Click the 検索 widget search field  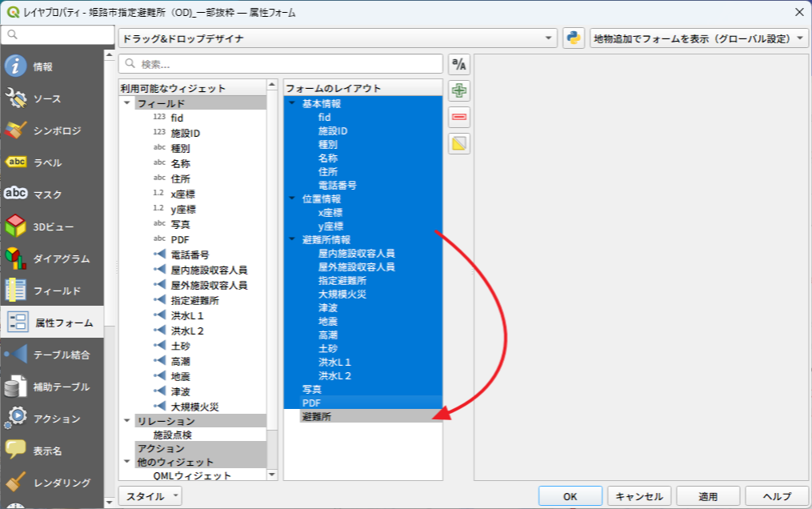pos(280,64)
